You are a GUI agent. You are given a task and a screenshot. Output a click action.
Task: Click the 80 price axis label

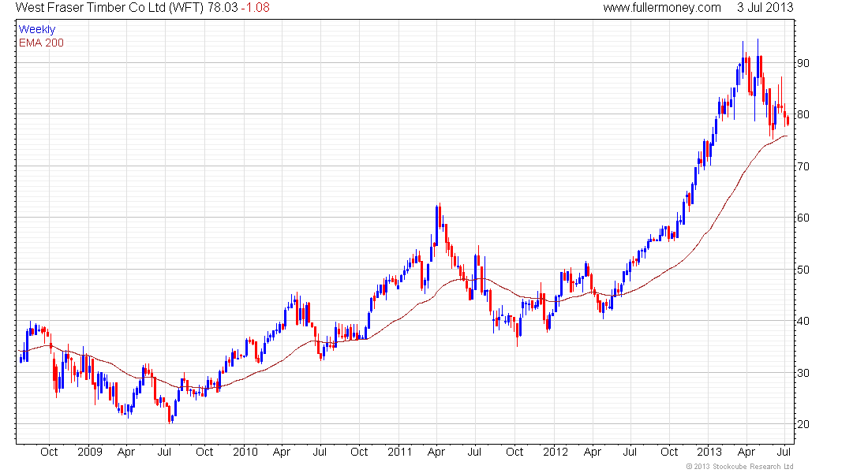[x=803, y=114]
